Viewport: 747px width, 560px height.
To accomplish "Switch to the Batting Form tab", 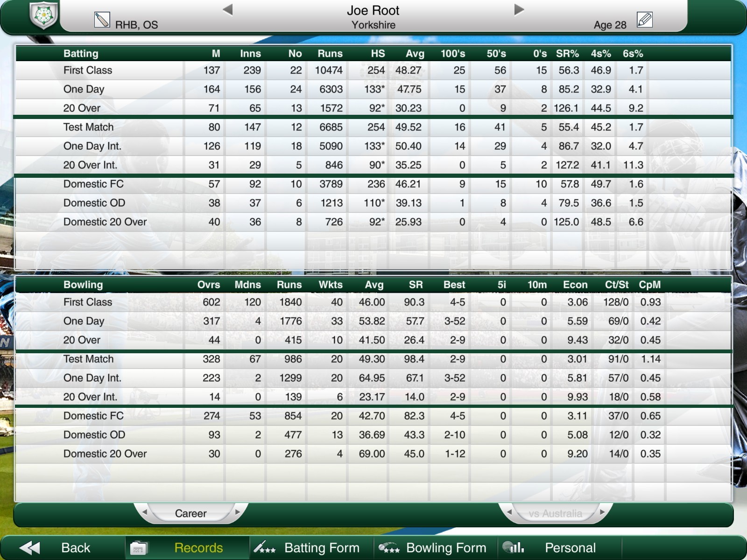I will point(311,547).
